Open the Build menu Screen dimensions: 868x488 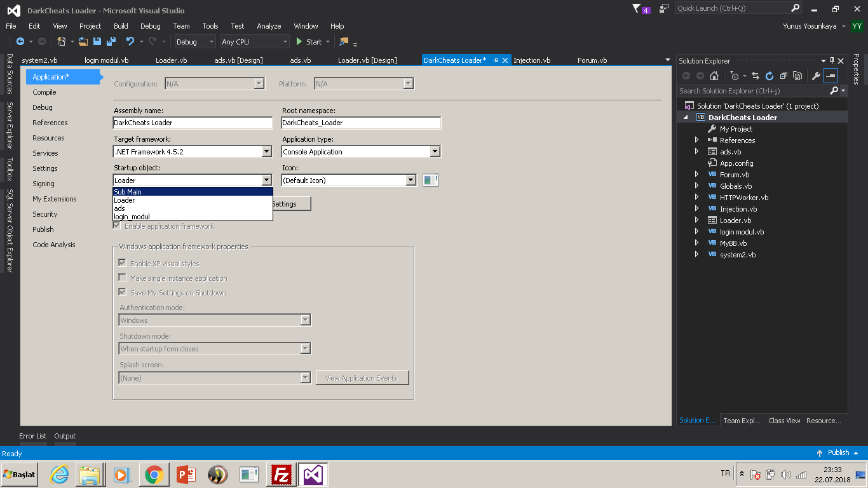pos(121,26)
